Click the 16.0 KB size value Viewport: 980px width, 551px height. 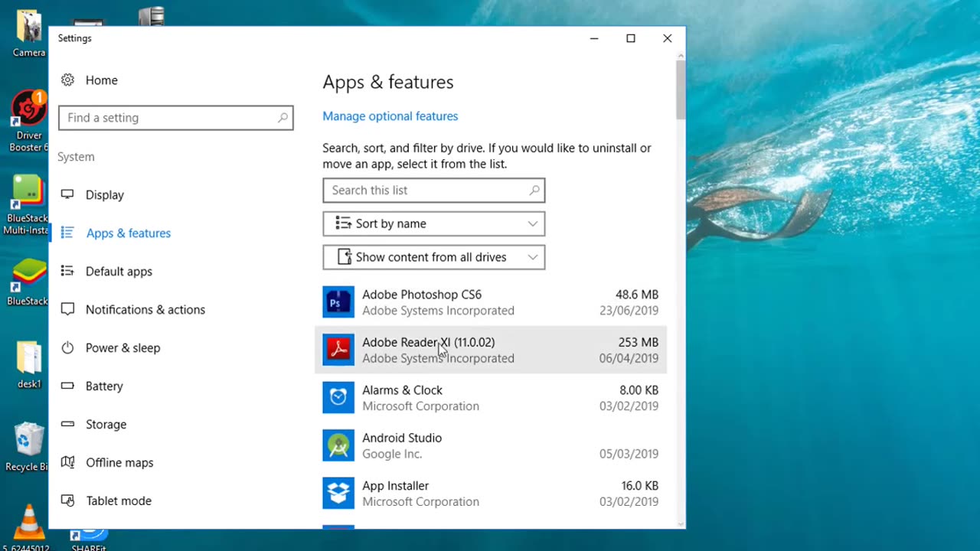click(639, 486)
